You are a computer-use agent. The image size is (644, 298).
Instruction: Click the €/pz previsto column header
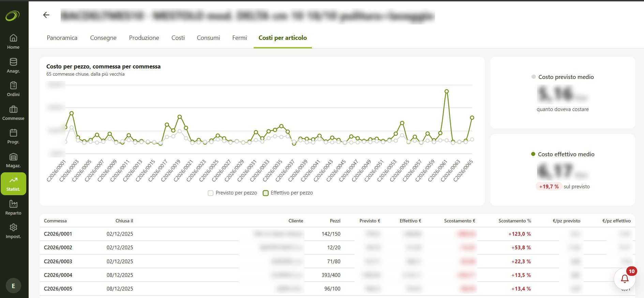[x=566, y=221]
